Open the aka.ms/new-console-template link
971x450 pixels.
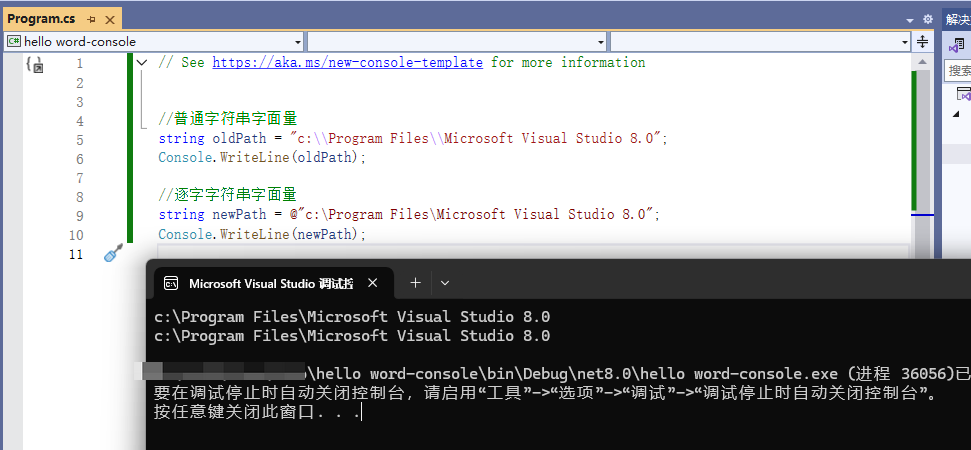tap(347, 63)
